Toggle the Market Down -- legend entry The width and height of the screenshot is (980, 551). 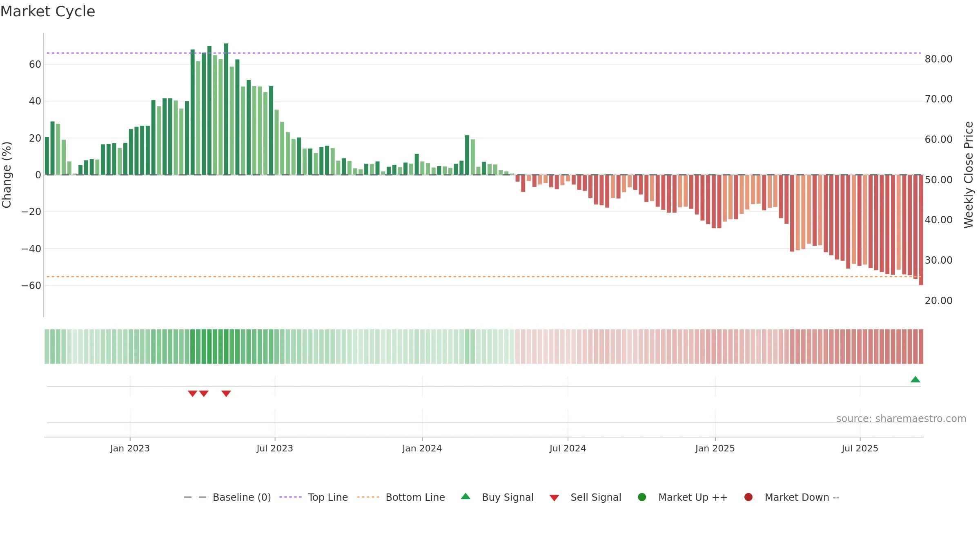tap(792, 497)
